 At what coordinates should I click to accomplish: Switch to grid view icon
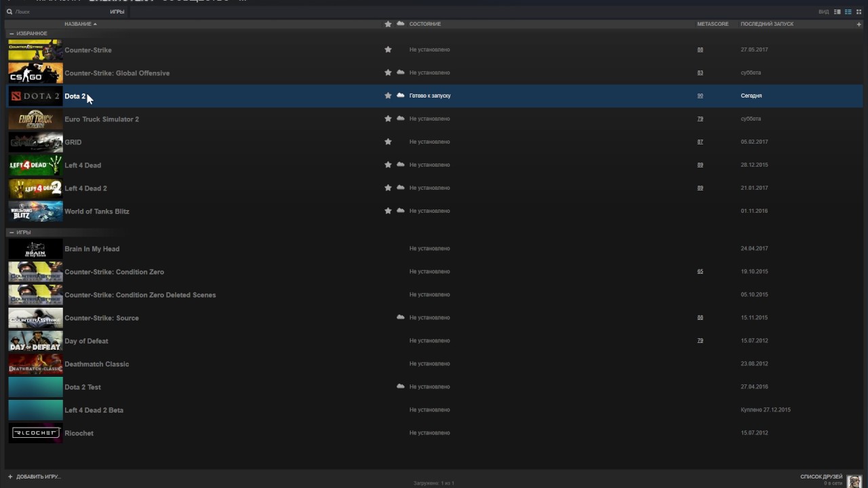(859, 12)
